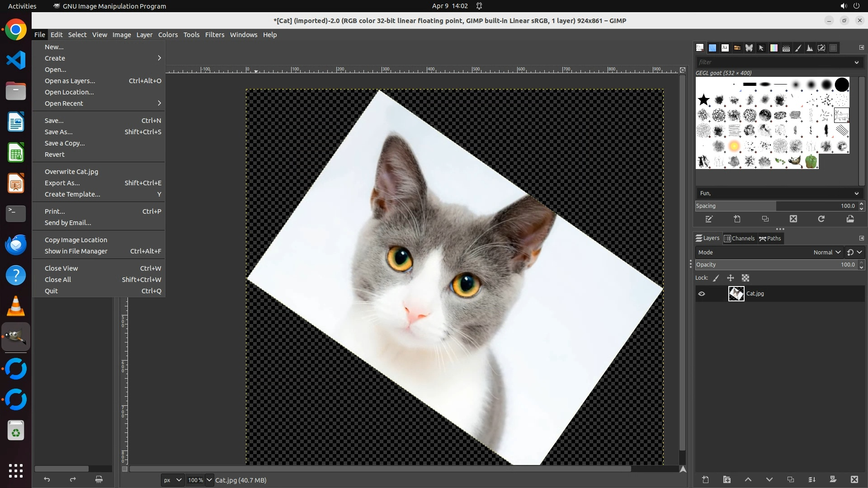Image resolution: width=868 pixels, height=488 pixels.
Task: Merge down layer icon
Action: pos(811,479)
